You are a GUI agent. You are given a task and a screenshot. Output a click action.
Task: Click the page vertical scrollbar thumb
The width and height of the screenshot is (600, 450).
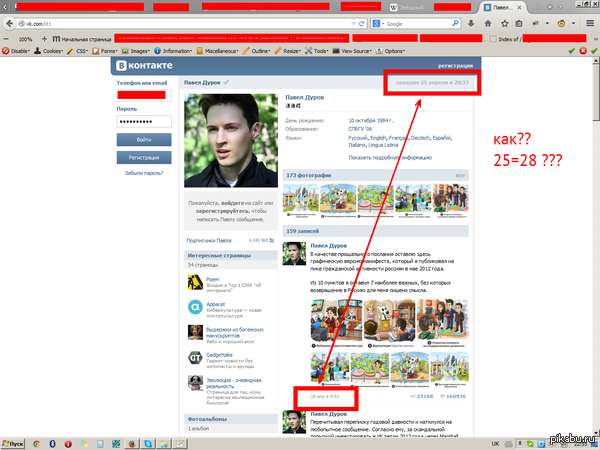click(x=596, y=94)
